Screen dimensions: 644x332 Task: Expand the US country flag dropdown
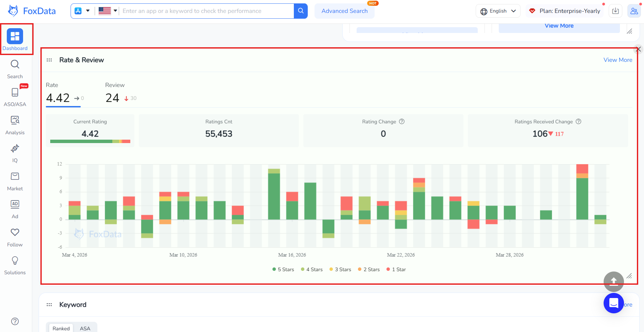108,11
